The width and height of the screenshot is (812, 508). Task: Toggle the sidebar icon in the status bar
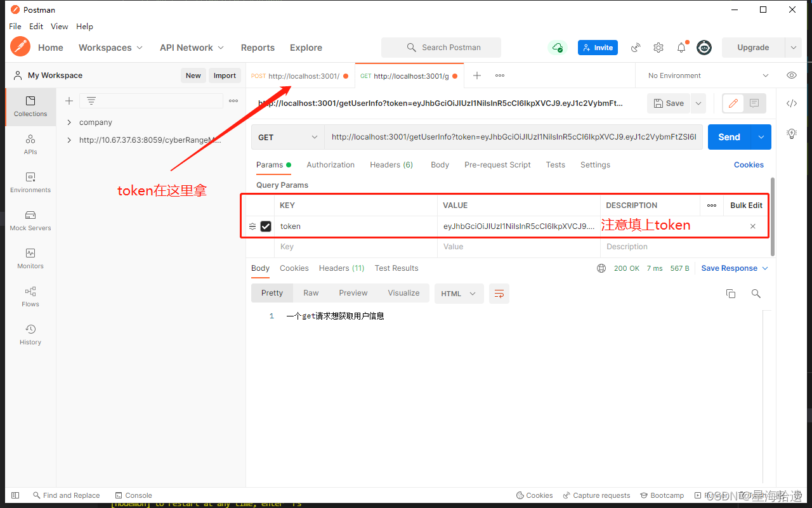(x=15, y=495)
